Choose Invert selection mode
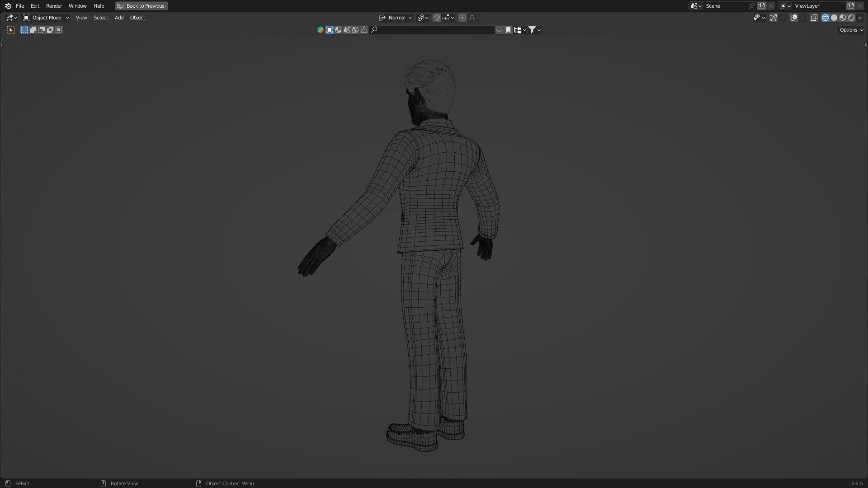This screenshot has width=868, height=488. click(50, 30)
